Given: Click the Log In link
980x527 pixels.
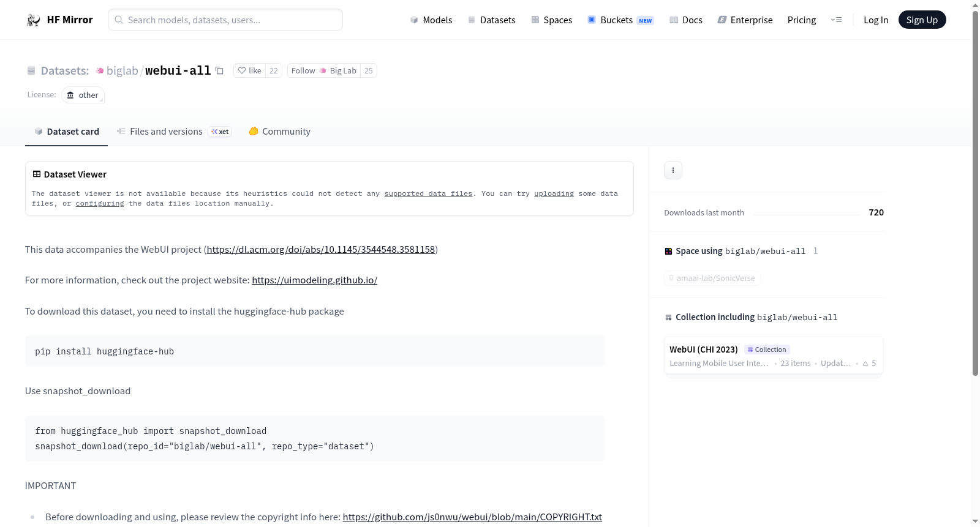Looking at the screenshot, I should point(876,20).
